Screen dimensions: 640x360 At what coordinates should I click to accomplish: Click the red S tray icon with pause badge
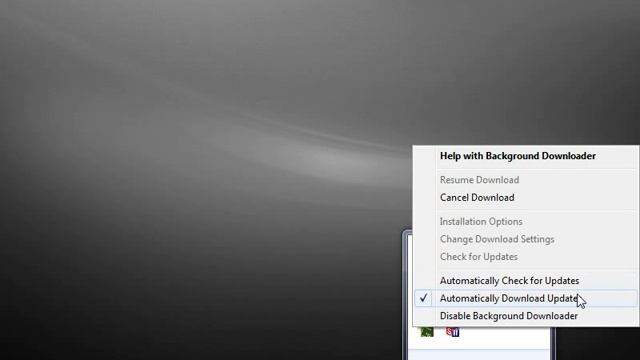click(452, 332)
